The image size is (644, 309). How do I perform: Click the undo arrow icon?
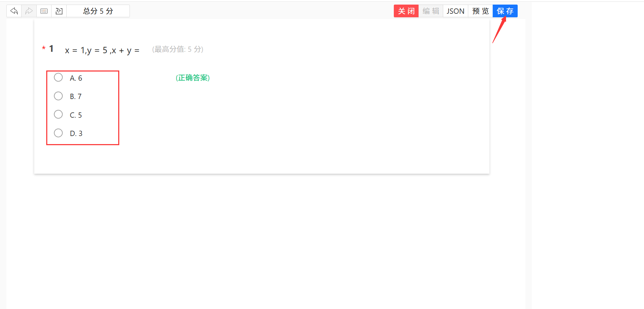[14, 11]
